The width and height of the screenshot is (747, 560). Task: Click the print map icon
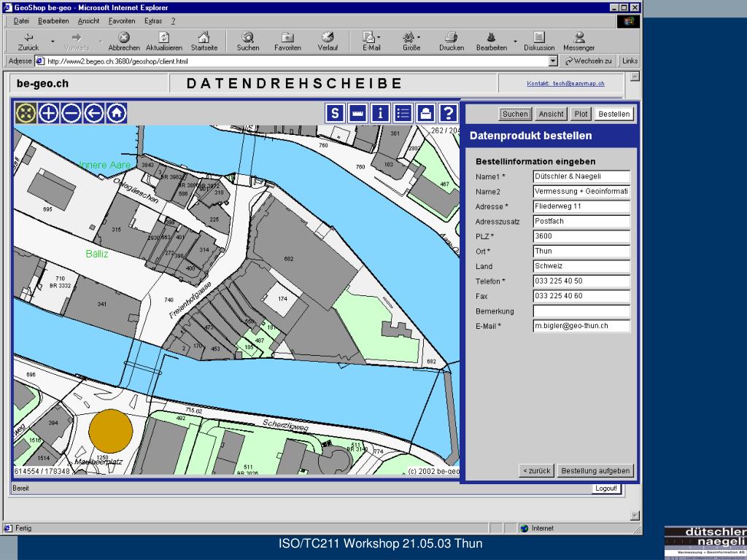tap(425, 113)
